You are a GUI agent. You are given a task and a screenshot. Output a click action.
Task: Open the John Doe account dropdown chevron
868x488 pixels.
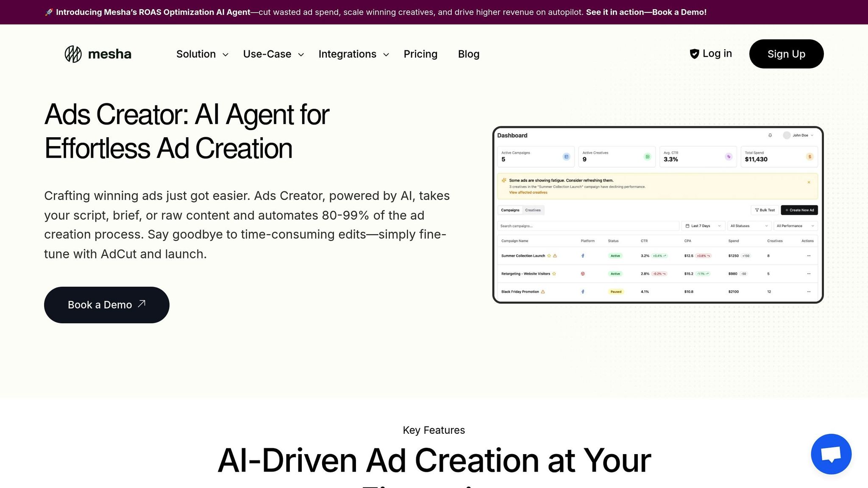coord(812,136)
